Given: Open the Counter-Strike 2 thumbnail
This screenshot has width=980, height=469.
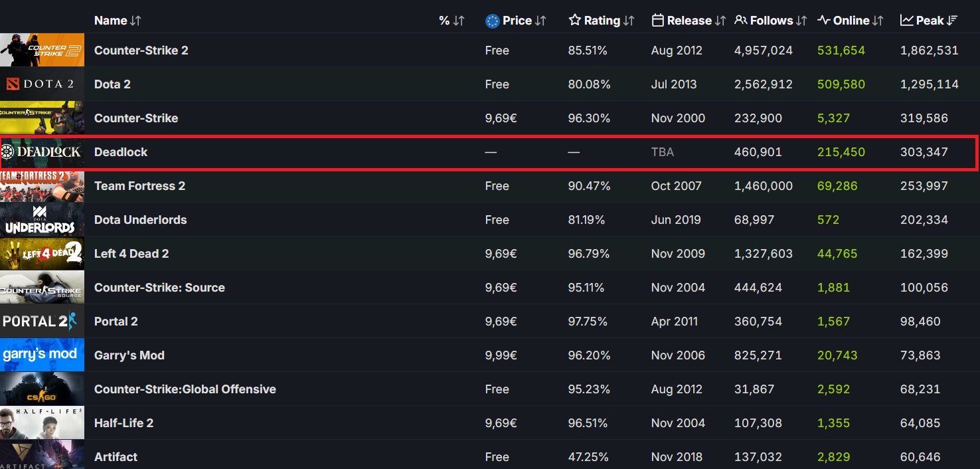Looking at the screenshot, I should click(x=42, y=50).
